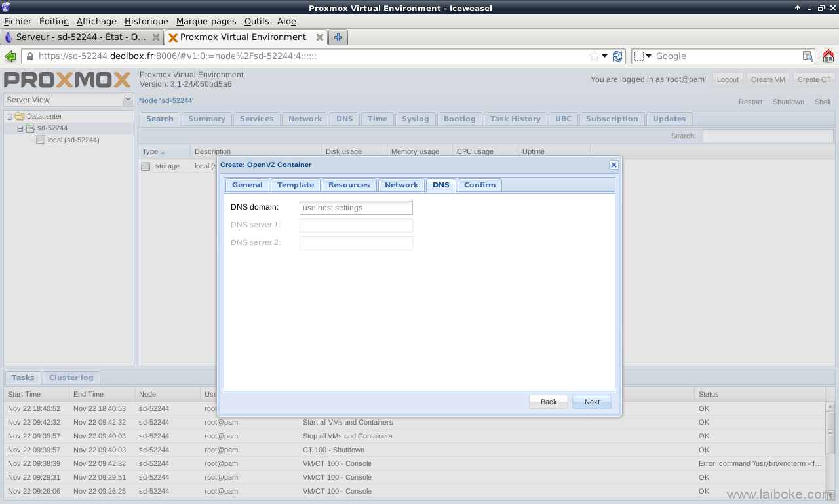The image size is (839, 504).
Task: Open the node Bootlog tab
Action: [459, 119]
